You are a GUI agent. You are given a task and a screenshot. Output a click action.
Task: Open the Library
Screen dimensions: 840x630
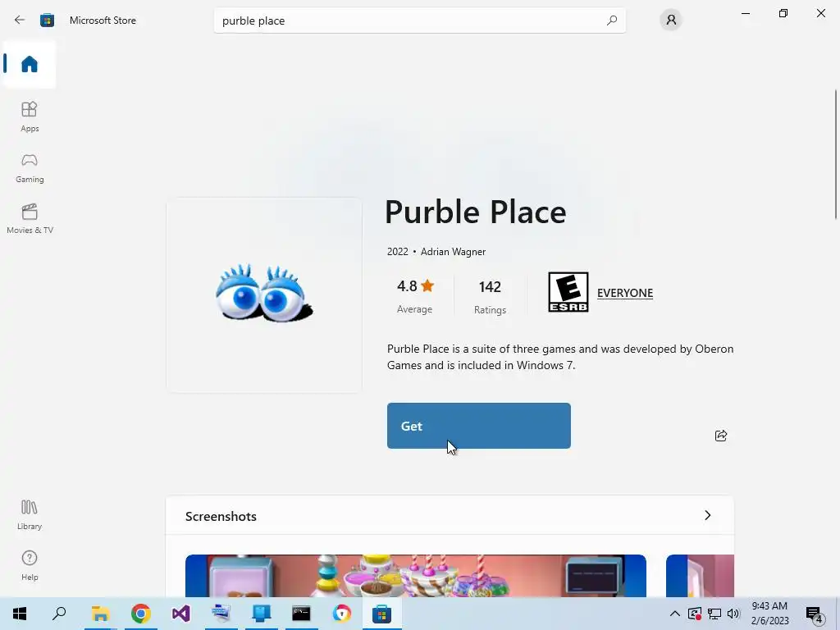[30, 515]
